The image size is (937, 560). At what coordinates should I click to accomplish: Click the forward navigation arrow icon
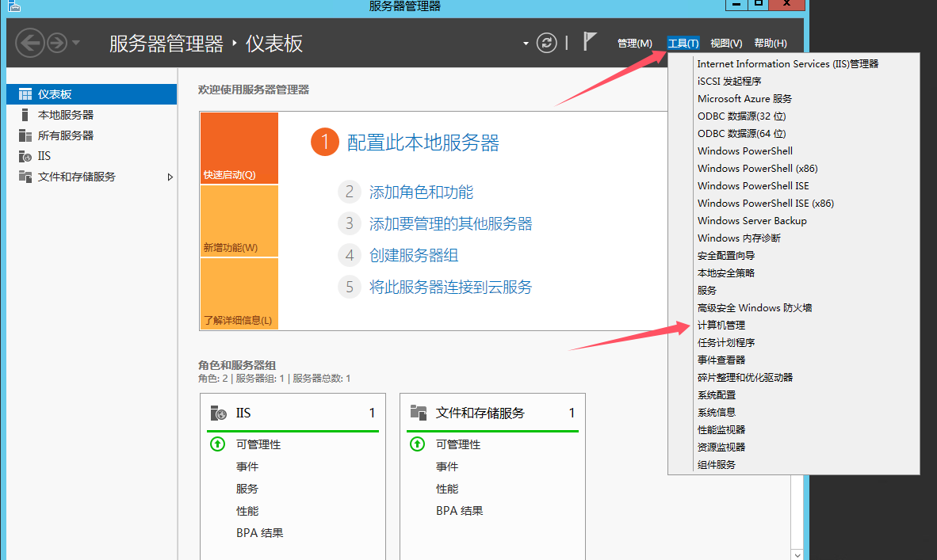coord(56,43)
